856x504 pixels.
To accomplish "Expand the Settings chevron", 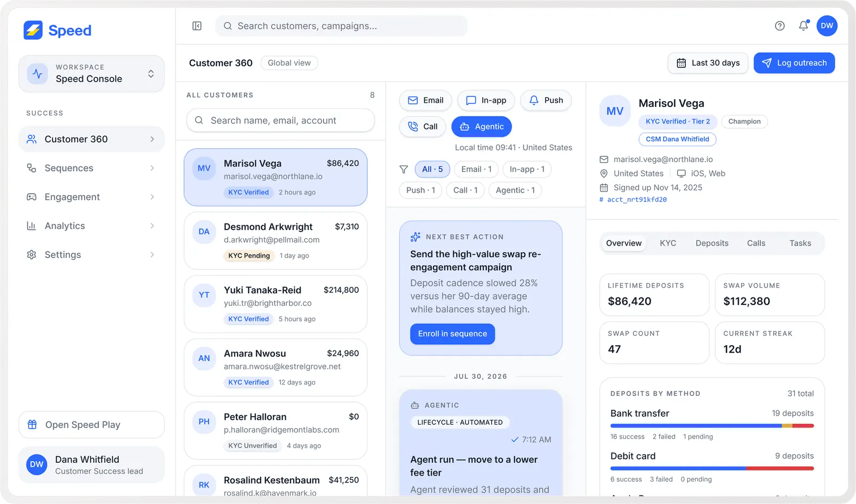I will 152,255.
